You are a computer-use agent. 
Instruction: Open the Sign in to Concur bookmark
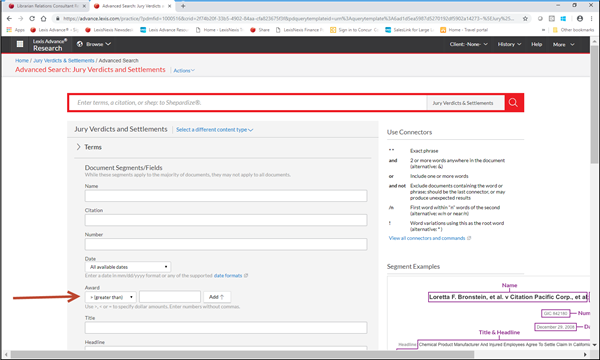tap(354, 30)
